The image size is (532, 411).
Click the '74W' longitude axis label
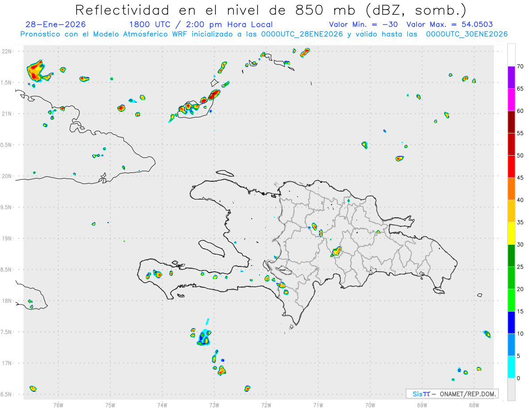162,405
